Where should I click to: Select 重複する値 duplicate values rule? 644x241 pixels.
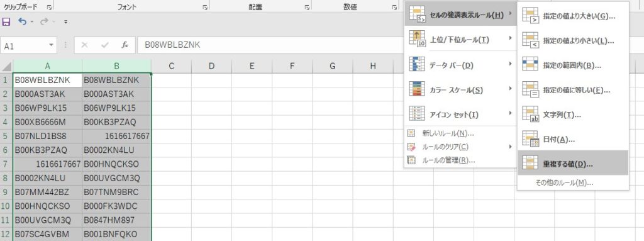click(573, 163)
